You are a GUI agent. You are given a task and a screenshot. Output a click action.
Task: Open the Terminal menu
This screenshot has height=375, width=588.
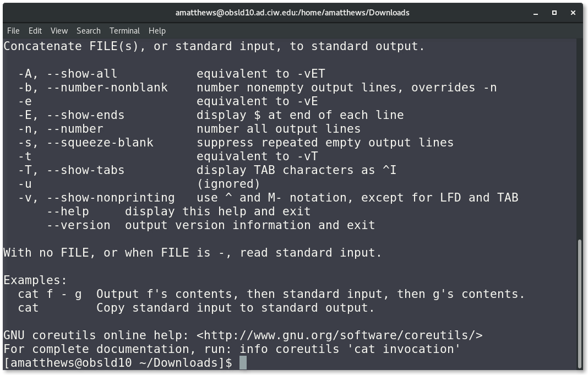[124, 31]
